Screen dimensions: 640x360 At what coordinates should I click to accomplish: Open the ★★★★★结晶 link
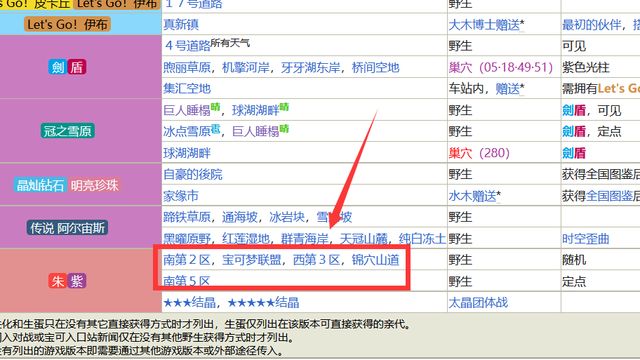tap(264, 303)
